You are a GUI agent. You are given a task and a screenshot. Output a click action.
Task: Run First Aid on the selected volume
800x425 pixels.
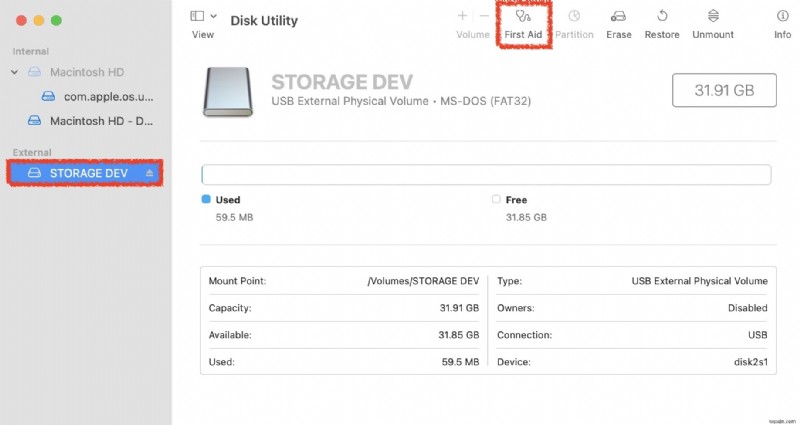coord(523,24)
